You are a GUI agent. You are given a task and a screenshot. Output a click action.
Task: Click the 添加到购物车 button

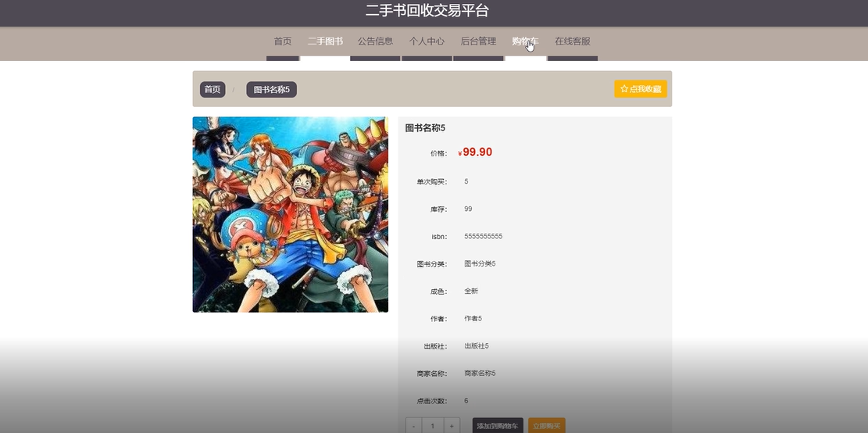498,426
